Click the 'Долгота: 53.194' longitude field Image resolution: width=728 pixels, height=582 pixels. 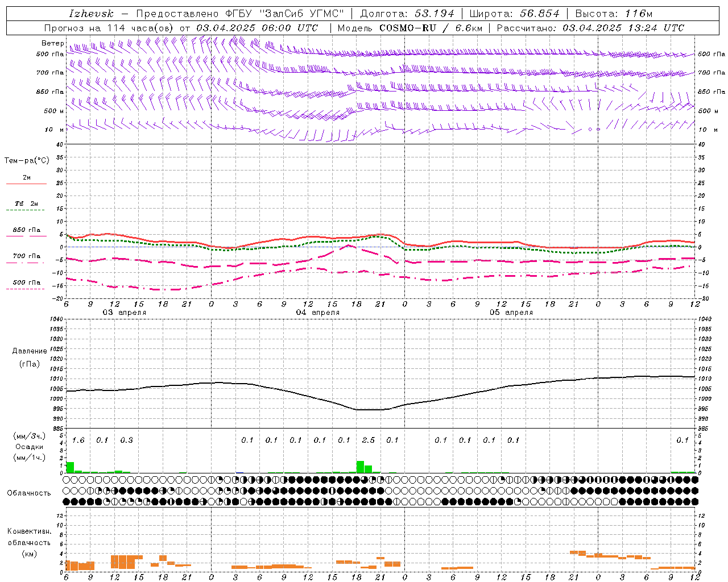point(407,14)
